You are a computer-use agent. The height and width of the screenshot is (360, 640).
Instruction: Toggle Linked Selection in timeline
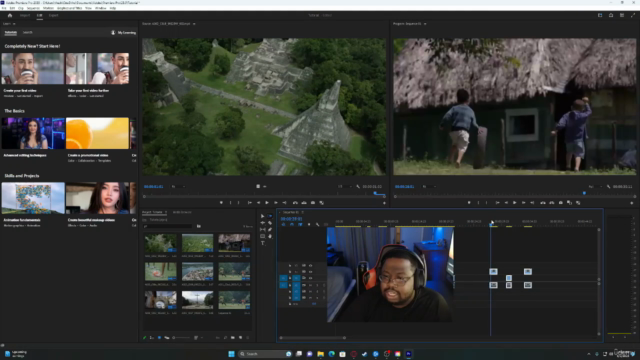coord(300,224)
